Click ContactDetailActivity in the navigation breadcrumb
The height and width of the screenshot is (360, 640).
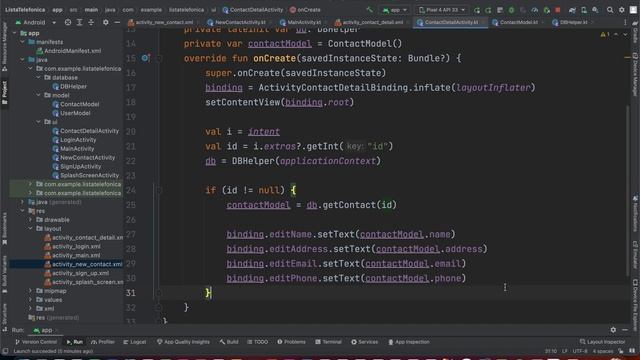253,10
